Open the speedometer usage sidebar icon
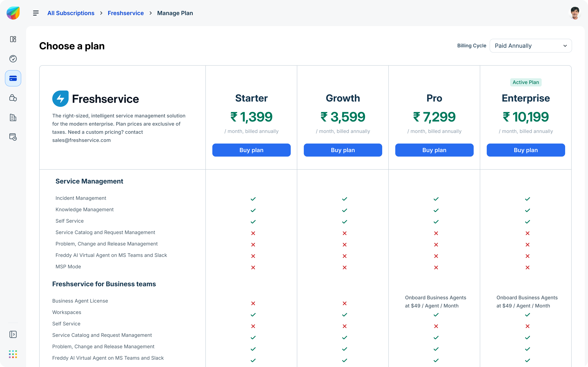This screenshot has height=367, width=588. pyautogui.click(x=13, y=59)
